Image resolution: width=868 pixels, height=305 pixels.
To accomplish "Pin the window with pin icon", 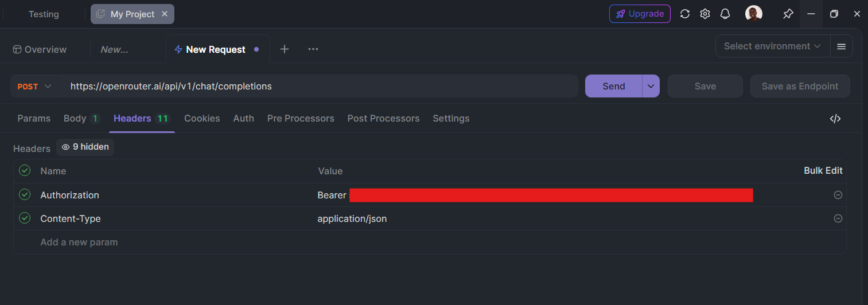I will coord(788,14).
